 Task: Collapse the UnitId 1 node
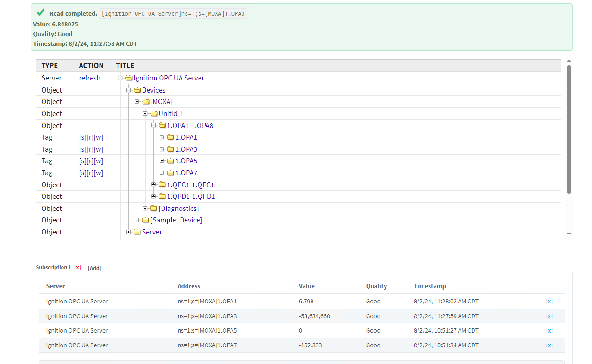(x=145, y=114)
